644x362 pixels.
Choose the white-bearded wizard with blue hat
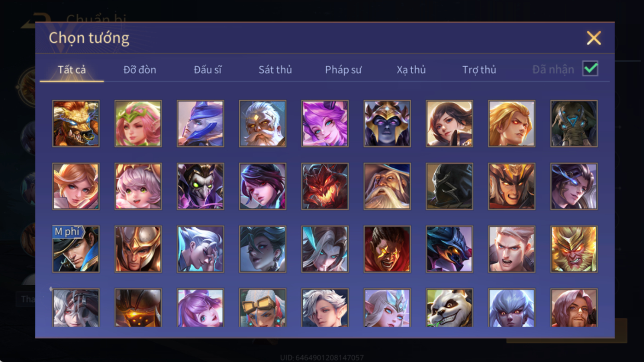[x=387, y=186]
